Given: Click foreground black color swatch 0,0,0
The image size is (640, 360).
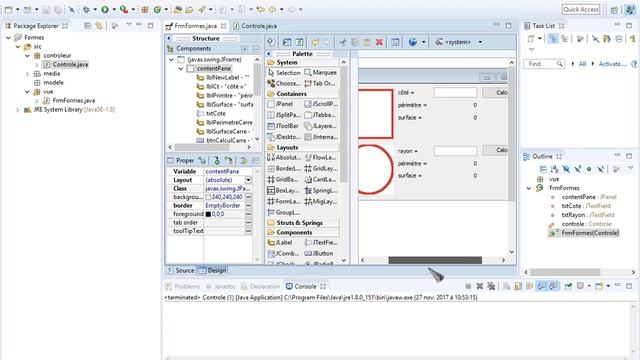Looking at the screenshot, I should point(208,214).
